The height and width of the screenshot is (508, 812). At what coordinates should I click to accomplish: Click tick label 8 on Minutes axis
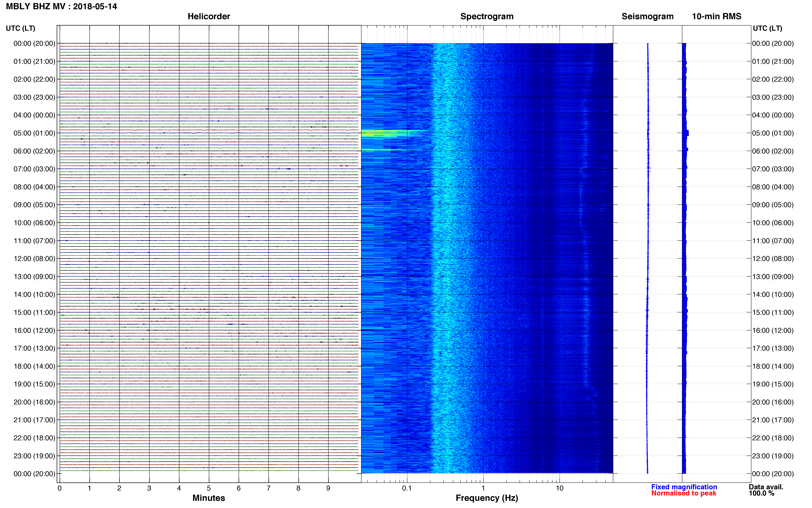coord(298,488)
